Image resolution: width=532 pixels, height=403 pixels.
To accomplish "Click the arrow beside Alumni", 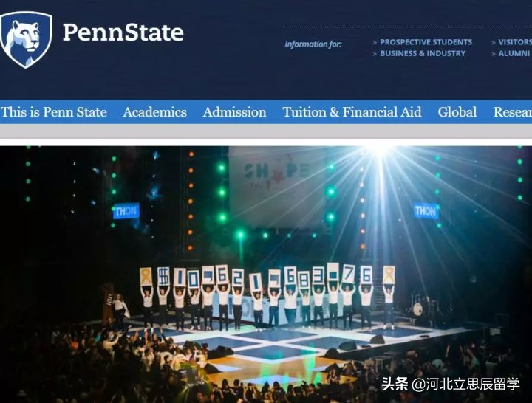I will tap(494, 54).
